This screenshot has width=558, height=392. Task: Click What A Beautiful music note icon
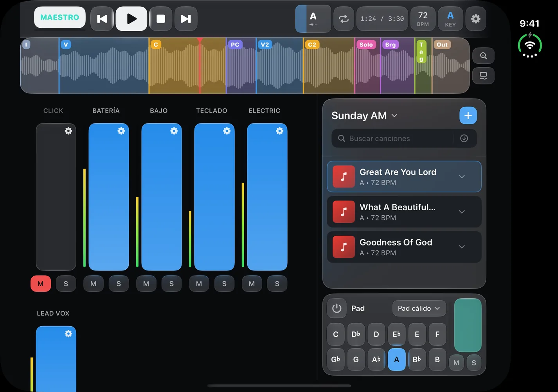[344, 212]
